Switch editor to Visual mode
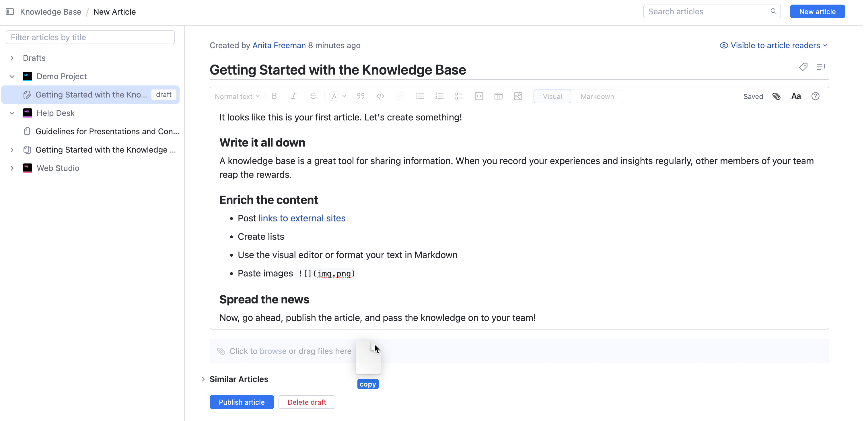Viewport: 868px width, 421px height. (552, 96)
